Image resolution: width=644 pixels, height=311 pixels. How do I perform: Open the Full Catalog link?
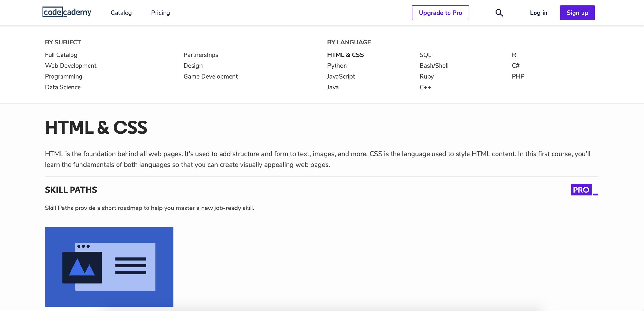tap(61, 55)
